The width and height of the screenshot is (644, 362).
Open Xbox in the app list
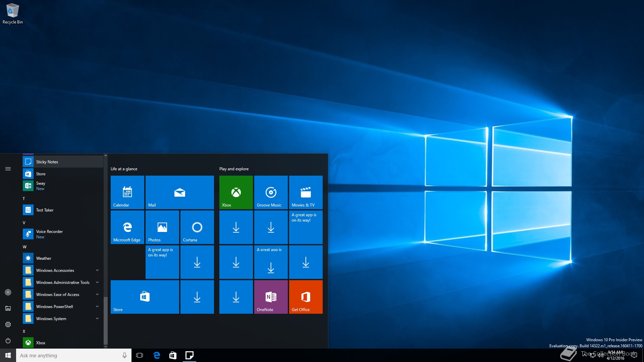(63, 343)
